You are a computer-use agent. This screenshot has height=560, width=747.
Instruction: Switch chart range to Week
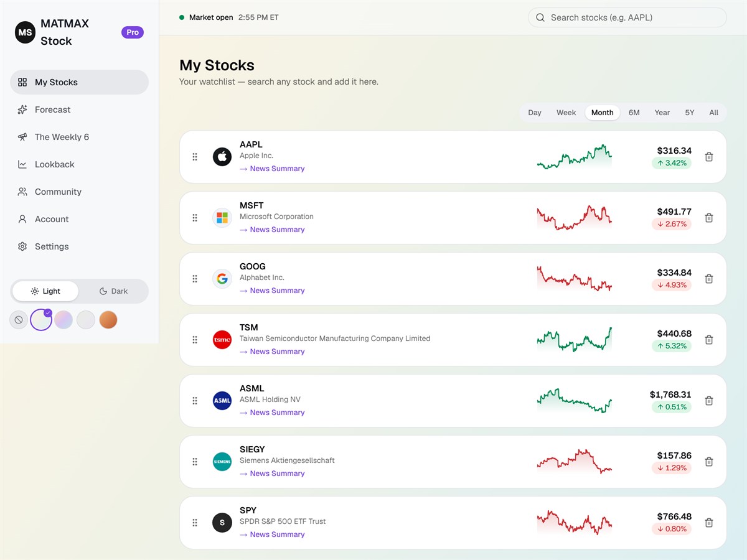coord(566,113)
